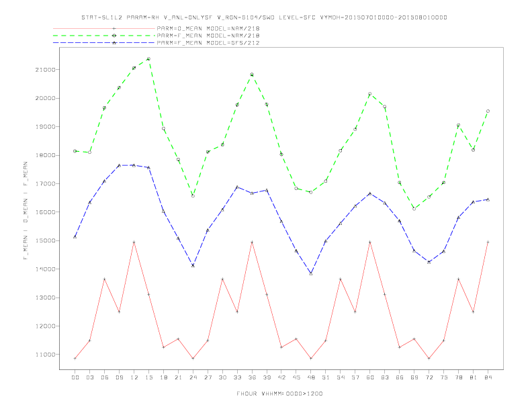
Task: Click the blue GFS triangle marker at hour 33
Action: pos(237,187)
